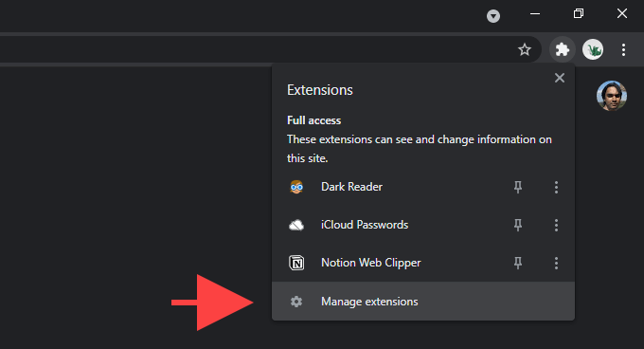Viewport: 644px width, 349px height.
Task: Click the gear icon beside Manage extensions
Action: tap(296, 302)
